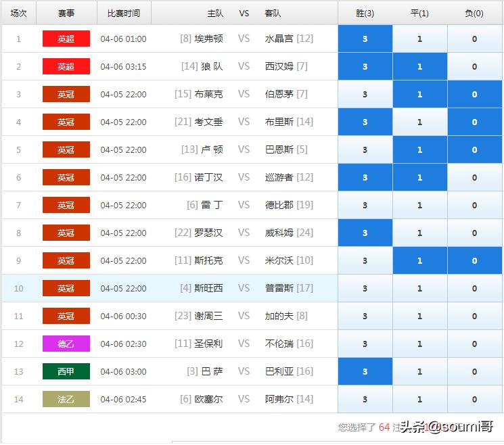Deselect loss (0) for 卢顿 vs 巴恩斯
The width and height of the screenshot is (504, 445).
pos(474,149)
